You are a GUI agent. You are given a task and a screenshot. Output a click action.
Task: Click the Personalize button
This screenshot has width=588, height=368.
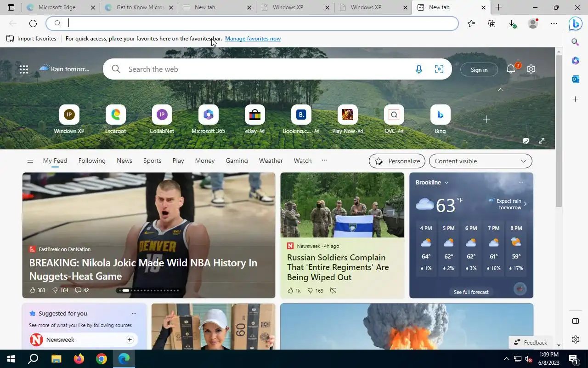pos(397,161)
